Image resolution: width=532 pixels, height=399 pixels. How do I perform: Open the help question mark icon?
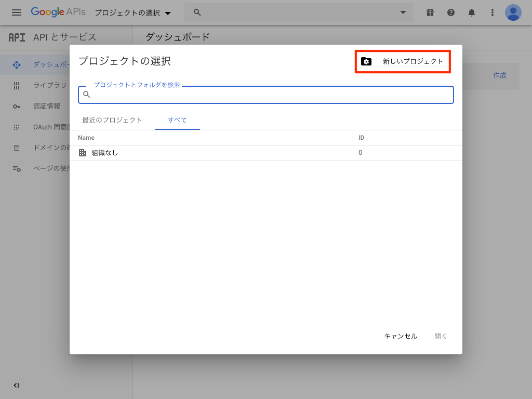pyautogui.click(x=451, y=12)
